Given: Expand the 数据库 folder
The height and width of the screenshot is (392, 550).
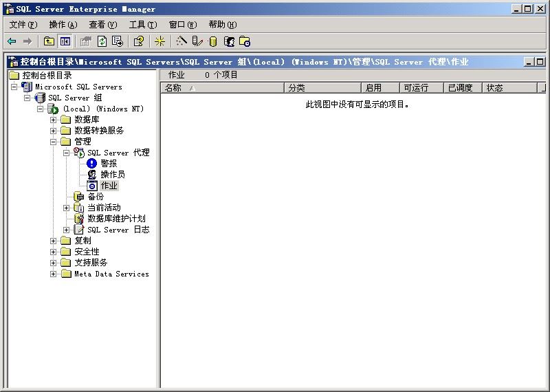Looking at the screenshot, I should pyautogui.click(x=53, y=120).
